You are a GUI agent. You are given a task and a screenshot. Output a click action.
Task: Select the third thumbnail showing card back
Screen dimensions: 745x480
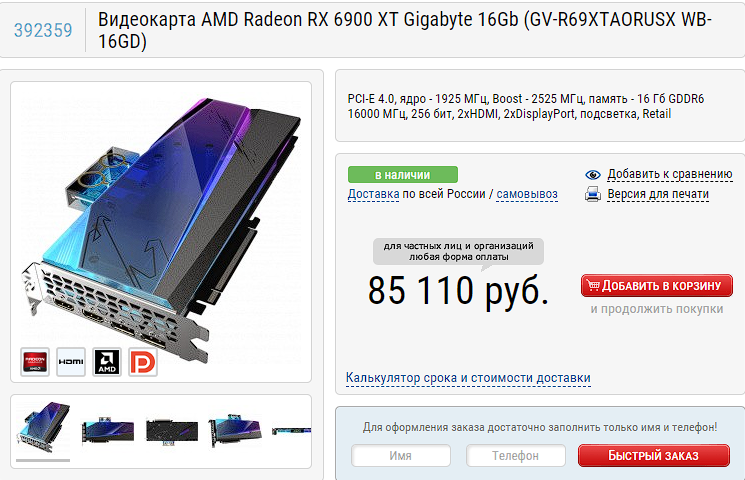tap(172, 432)
